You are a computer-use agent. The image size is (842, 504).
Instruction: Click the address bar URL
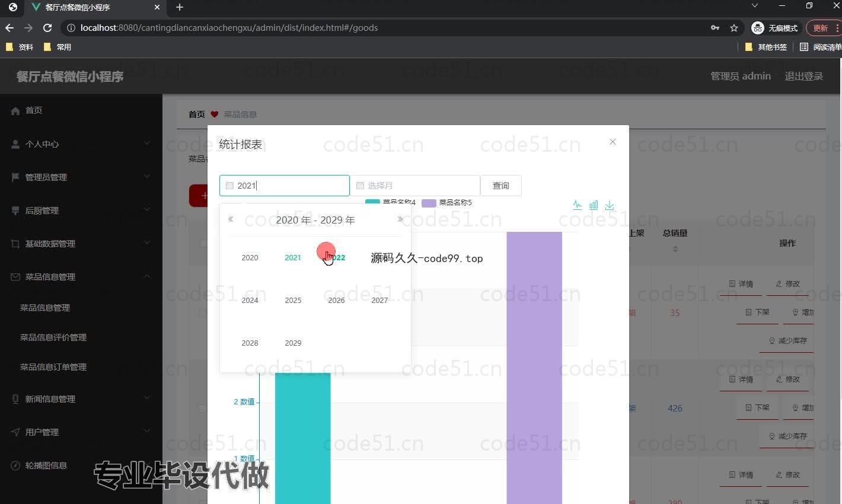coord(229,28)
